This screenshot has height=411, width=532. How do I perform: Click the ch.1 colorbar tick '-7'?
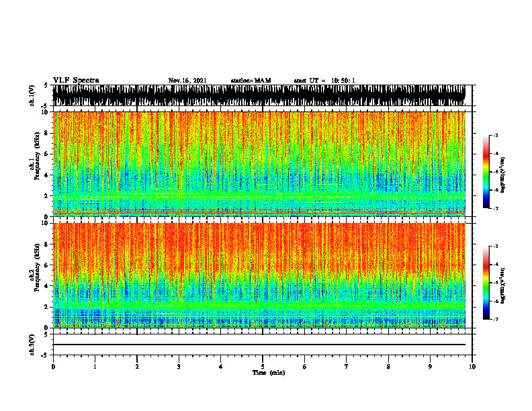[x=496, y=209]
